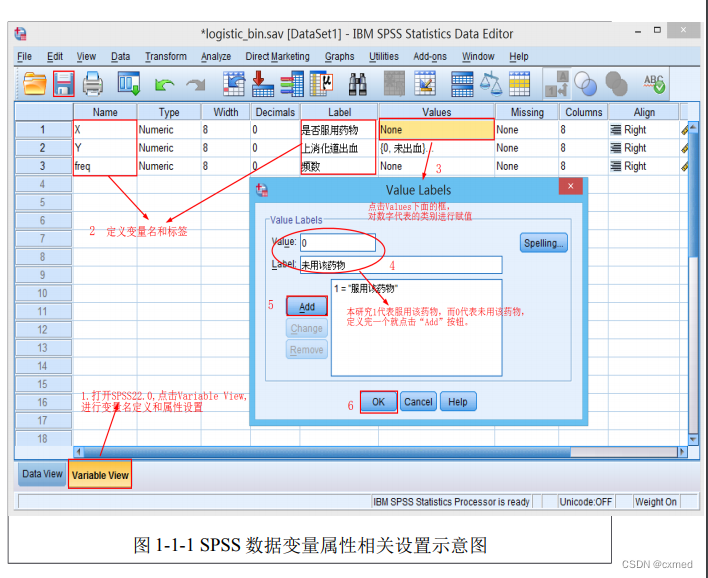The height and width of the screenshot is (578, 708).
Task: Click the Value input field containing 0
Action: [x=338, y=243]
